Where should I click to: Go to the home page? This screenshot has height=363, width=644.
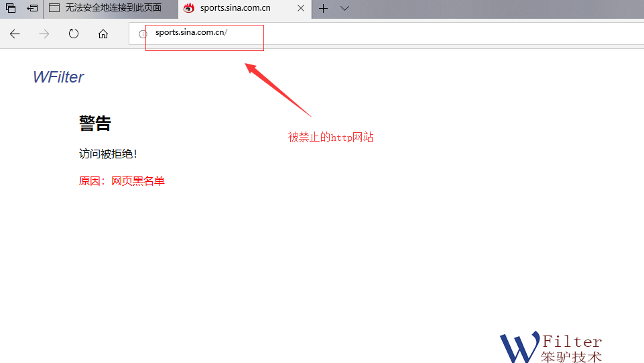[103, 34]
